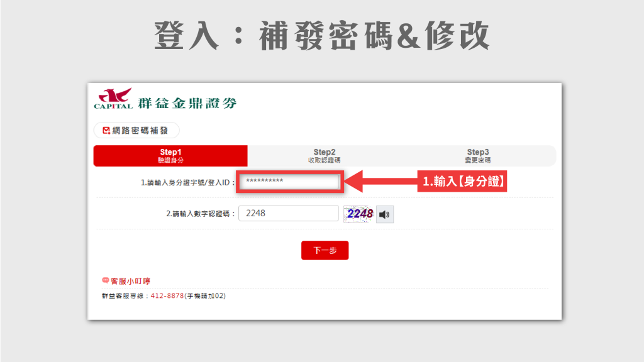
Task: Play the audio captcha with the speaker icon
Action: point(384,214)
